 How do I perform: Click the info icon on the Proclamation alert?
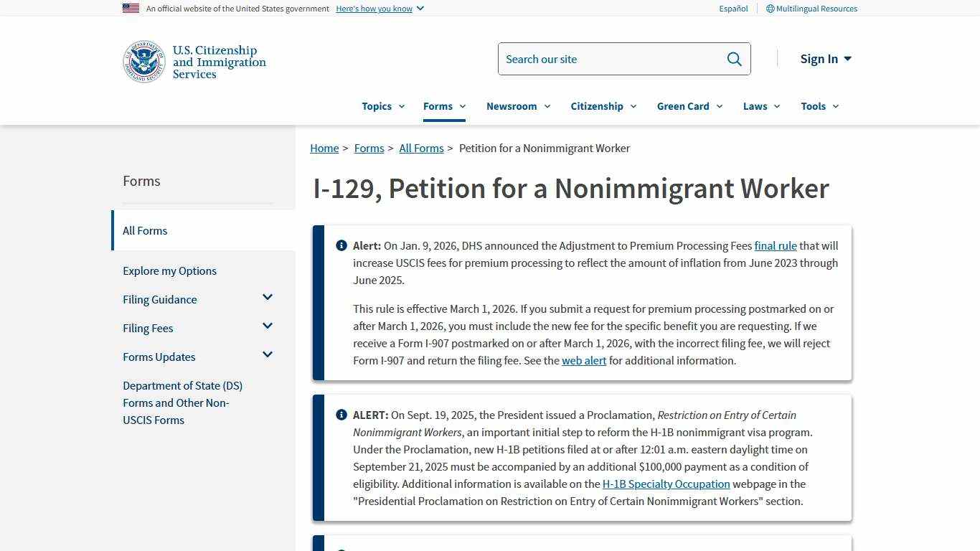[341, 414]
